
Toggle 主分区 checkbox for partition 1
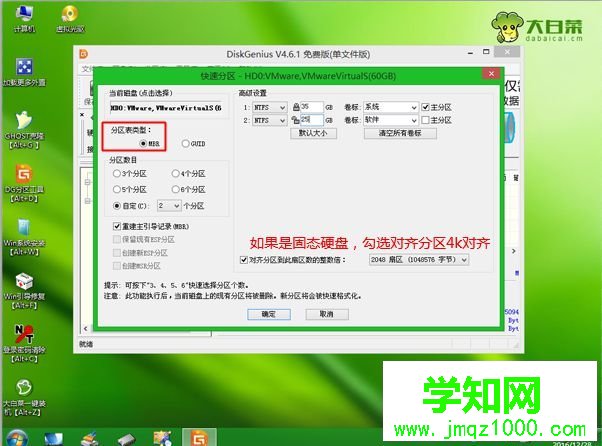tap(425, 107)
